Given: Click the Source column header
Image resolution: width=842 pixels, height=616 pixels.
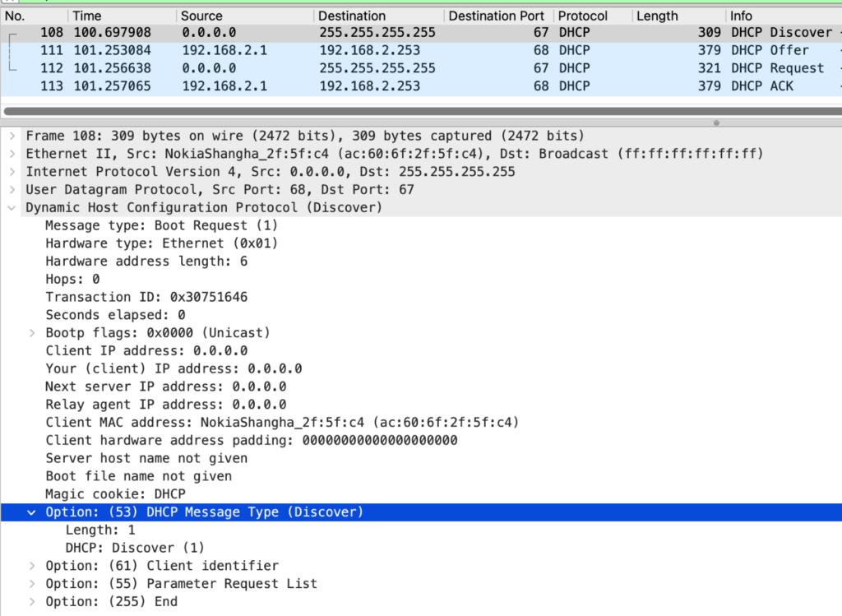Looking at the screenshot, I should click(x=201, y=15).
